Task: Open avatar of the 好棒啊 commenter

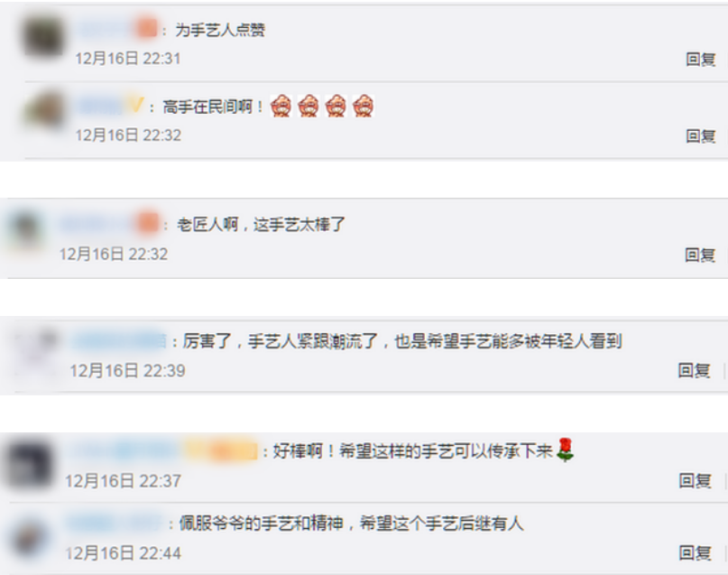Action: pos(29,465)
